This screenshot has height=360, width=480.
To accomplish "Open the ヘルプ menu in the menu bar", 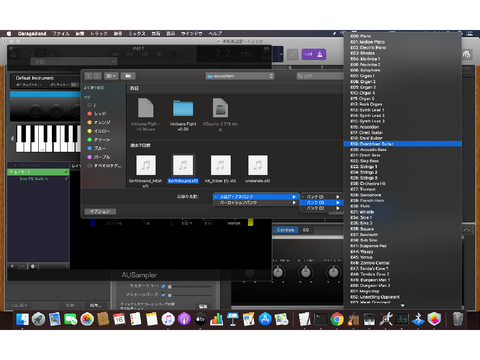I will [215, 34].
